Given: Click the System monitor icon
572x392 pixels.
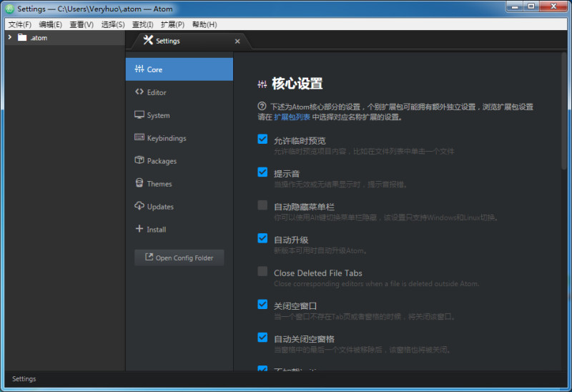Looking at the screenshot, I should 139,114.
